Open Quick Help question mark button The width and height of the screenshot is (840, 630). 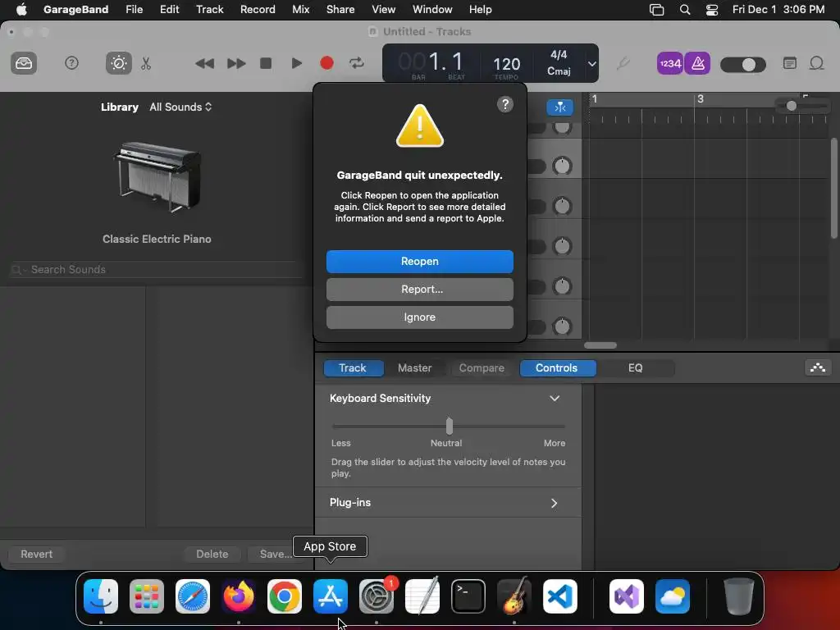(x=71, y=63)
